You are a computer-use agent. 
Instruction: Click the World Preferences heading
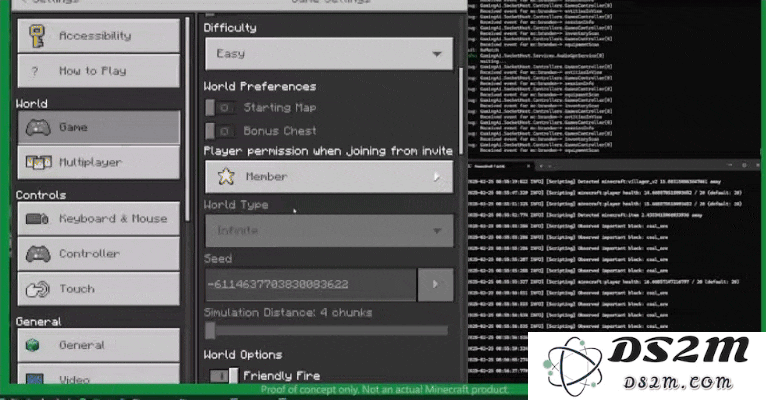(x=260, y=86)
